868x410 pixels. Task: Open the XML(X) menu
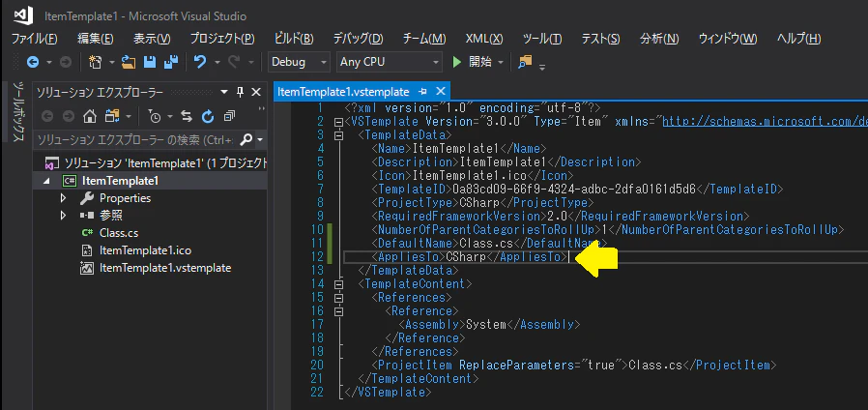[484, 39]
